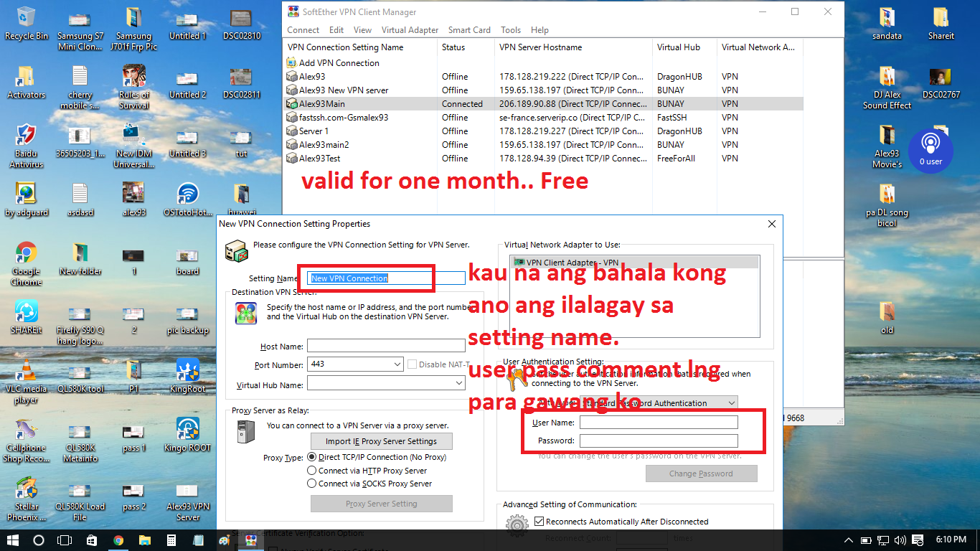Select the DJ Alex Sound Effect folder
The image size is (980, 551).
pyautogui.click(x=887, y=88)
